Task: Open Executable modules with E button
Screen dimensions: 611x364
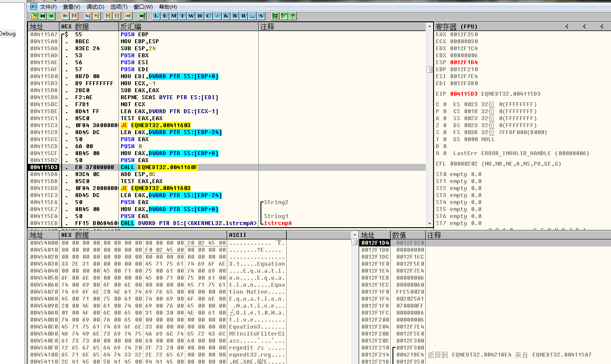Action: click(165, 16)
